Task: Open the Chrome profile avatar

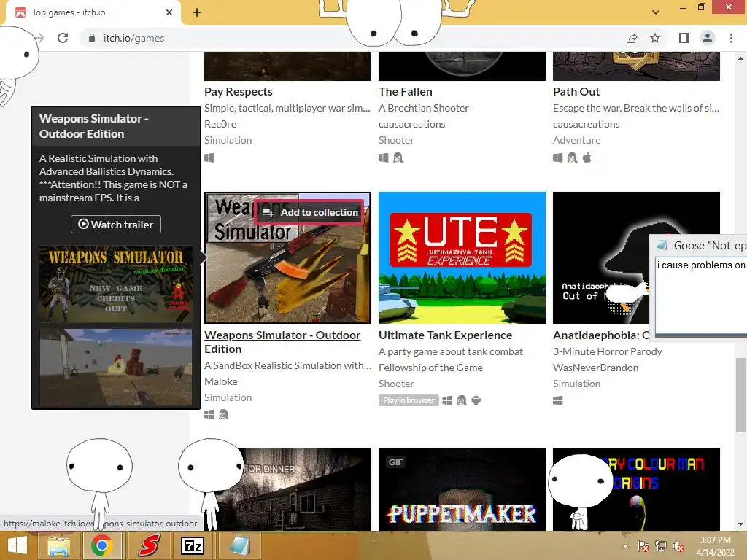Action: [x=708, y=38]
